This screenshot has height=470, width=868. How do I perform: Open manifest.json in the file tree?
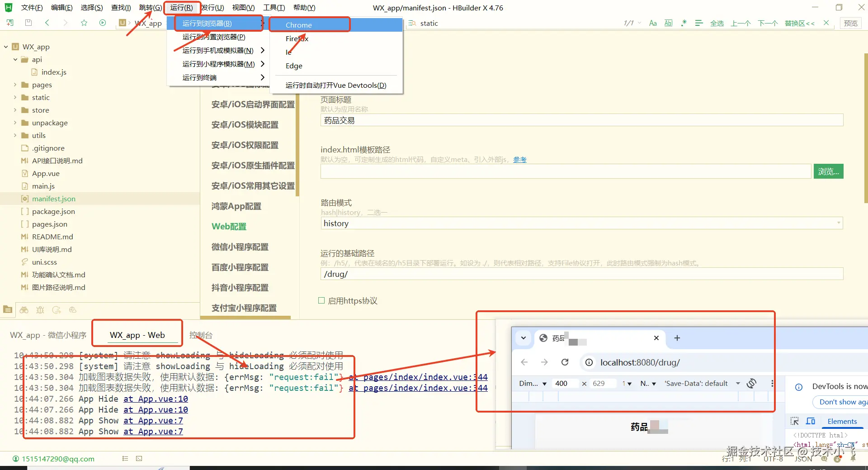pyautogui.click(x=54, y=199)
